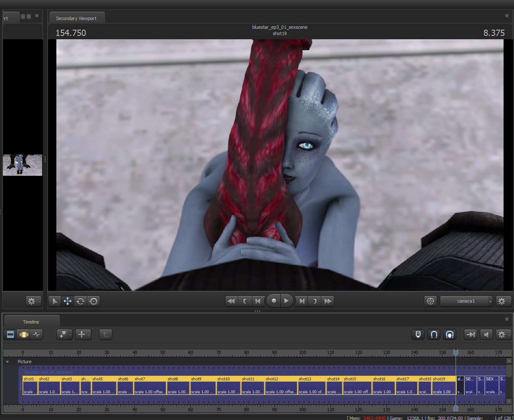The width and height of the screenshot is (514, 420).
Task: Click the playhead handle on the bottom ruler
Action: pos(456,408)
